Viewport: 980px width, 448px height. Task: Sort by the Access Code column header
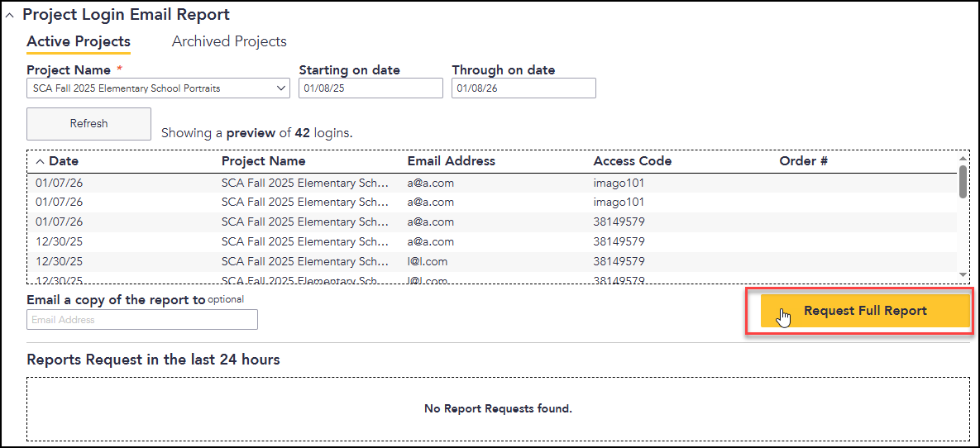click(x=633, y=161)
